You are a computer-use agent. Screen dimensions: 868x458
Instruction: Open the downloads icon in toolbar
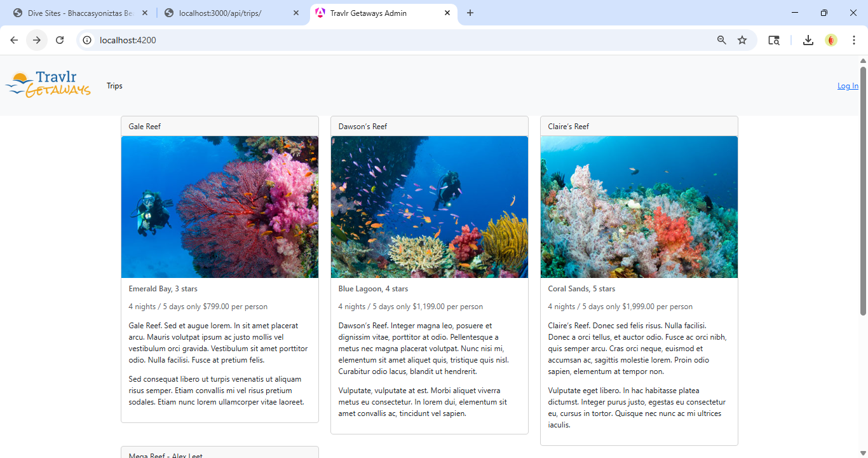(x=808, y=40)
